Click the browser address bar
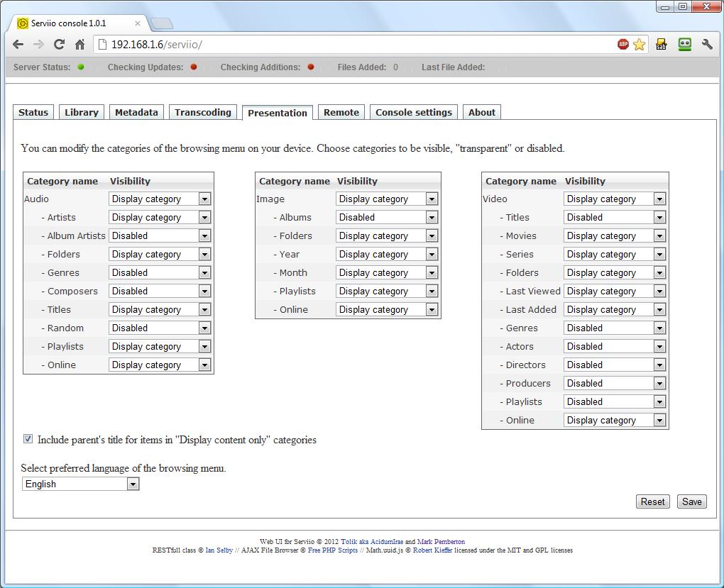724x588 pixels. [355, 44]
